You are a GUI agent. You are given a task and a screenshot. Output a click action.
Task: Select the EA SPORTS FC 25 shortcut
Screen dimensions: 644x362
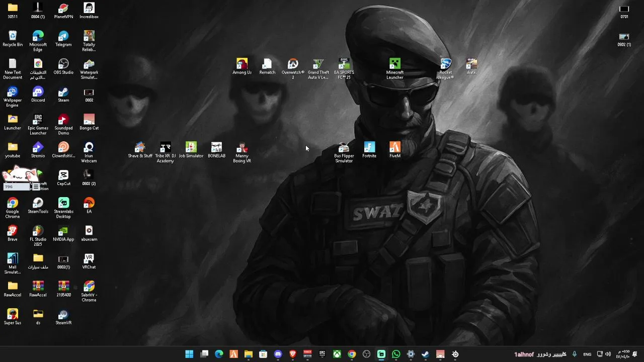[344, 69]
